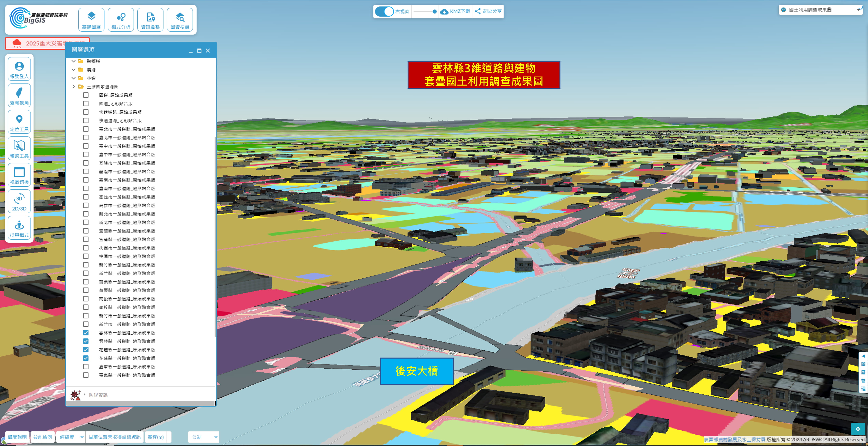This screenshot has width=868, height=446.
Task: Uncheck 雲林縣一般道路_原始成果版 layer
Action: (x=86, y=333)
